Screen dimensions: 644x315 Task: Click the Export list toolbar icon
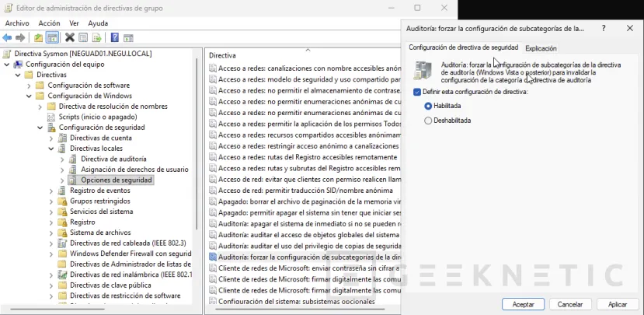[96, 38]
